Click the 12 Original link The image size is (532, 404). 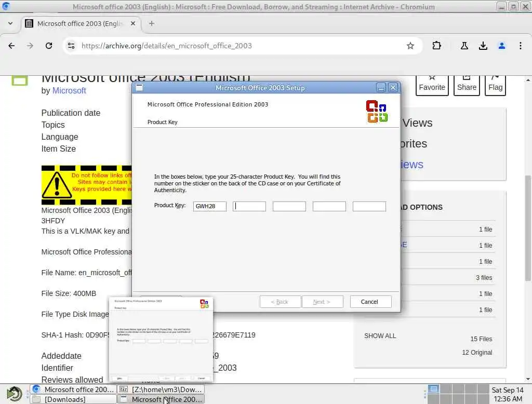pos(477,353)
